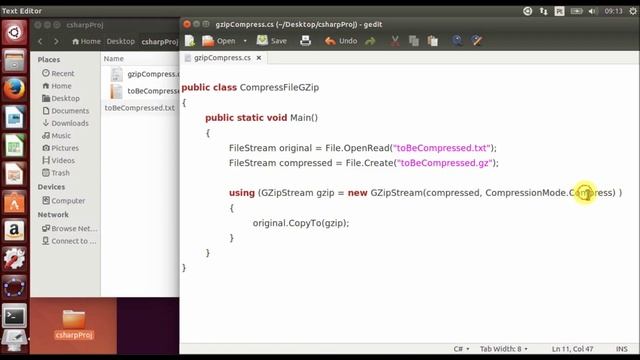Open Downloads in Places sidebar
The width and height of the screenshot is (640, 360).
pos(65,123)
